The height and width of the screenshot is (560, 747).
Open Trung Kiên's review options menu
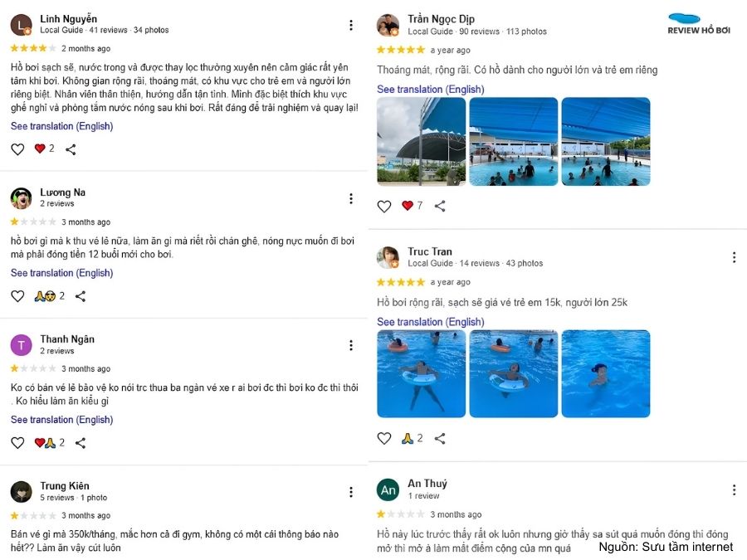tap(351, 492)
